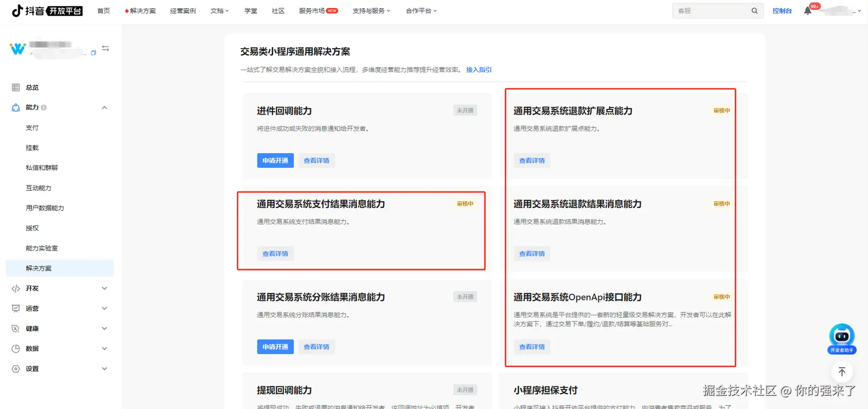Open 解决方案 in top navigation

click(x=140, y=11)
